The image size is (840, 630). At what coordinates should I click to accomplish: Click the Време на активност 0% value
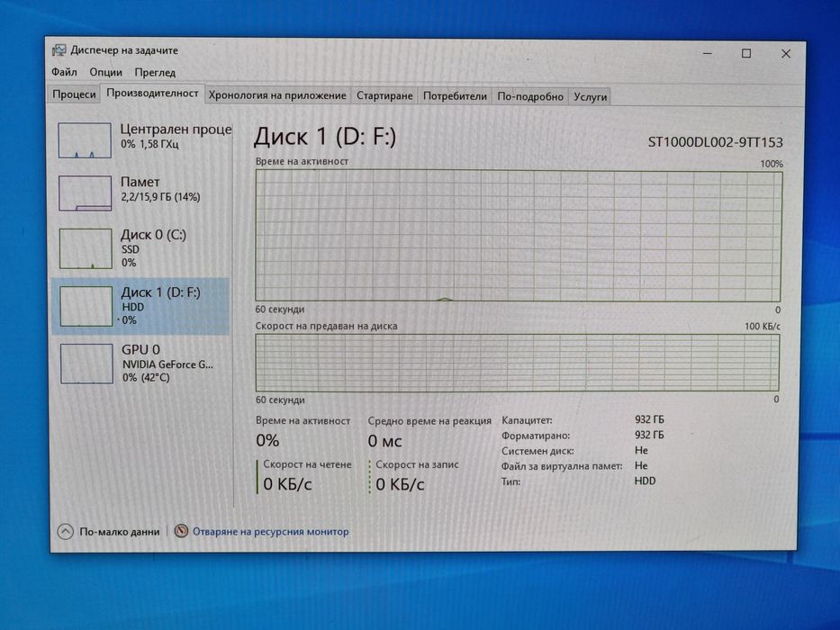pos(267,440)
